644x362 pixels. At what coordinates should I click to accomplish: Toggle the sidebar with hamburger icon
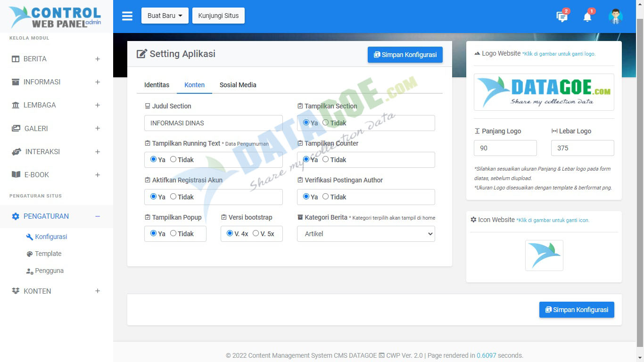(127, 16)
